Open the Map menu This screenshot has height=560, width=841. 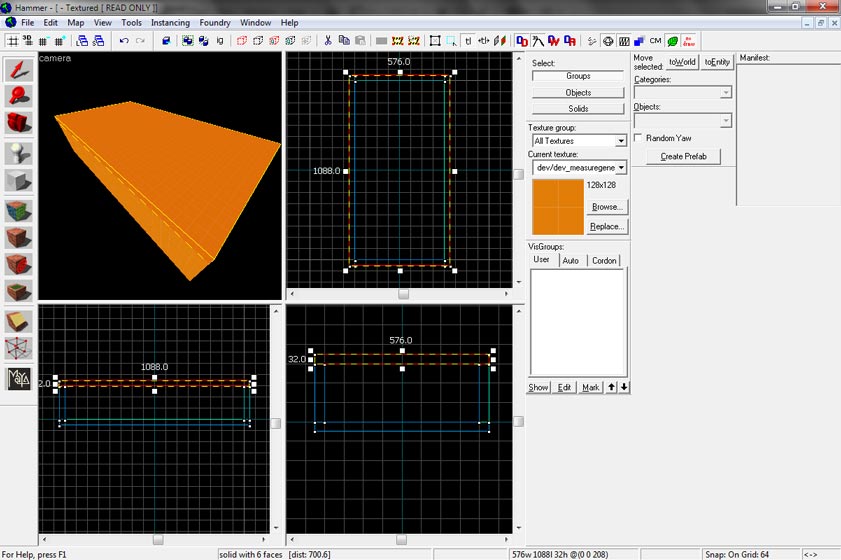[76, 23]
